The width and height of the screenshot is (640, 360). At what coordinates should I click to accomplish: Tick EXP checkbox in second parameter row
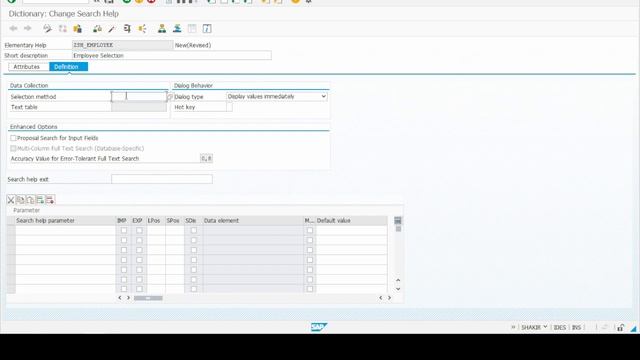pyautogui.click(x=139, y=240)
